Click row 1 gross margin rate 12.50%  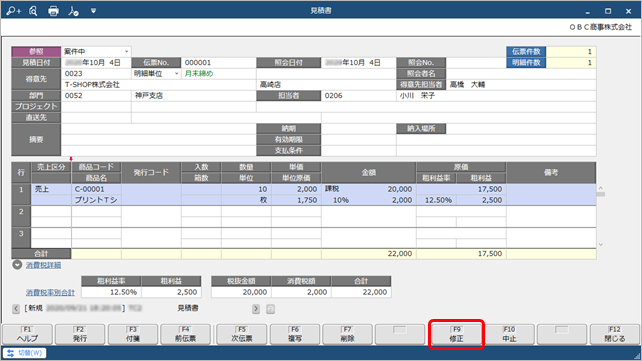pos(436,200)
